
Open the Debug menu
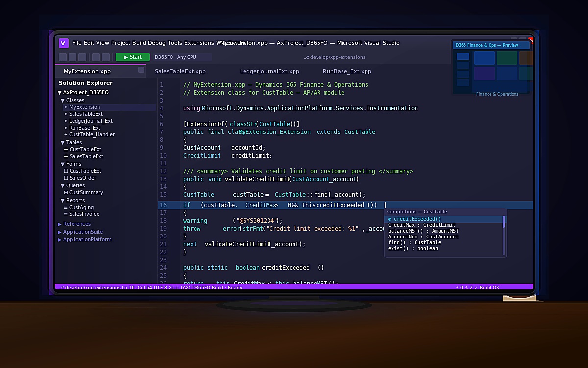157,43
